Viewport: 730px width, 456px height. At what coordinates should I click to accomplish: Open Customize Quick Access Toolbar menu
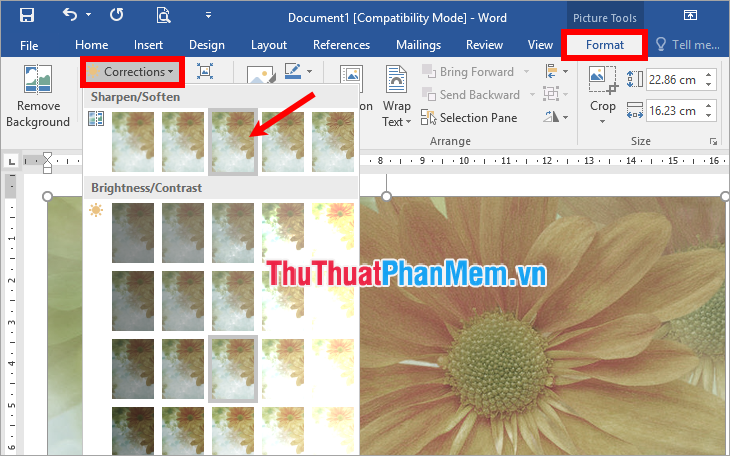pos(209,15)
